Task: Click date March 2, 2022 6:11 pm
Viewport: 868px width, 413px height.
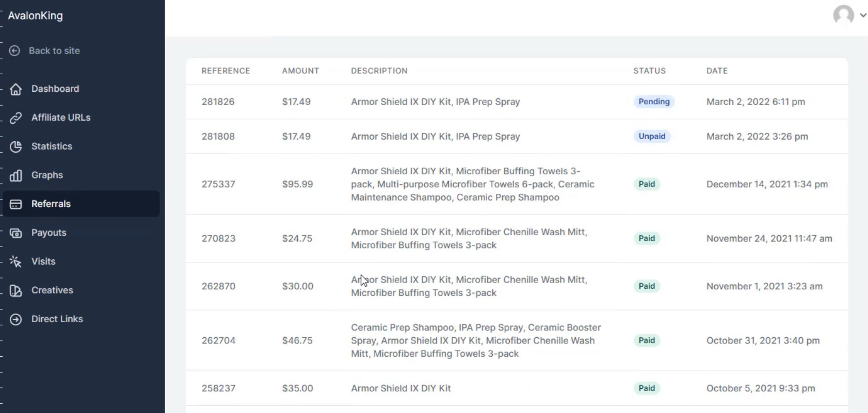Action: (x=756, y=102)
